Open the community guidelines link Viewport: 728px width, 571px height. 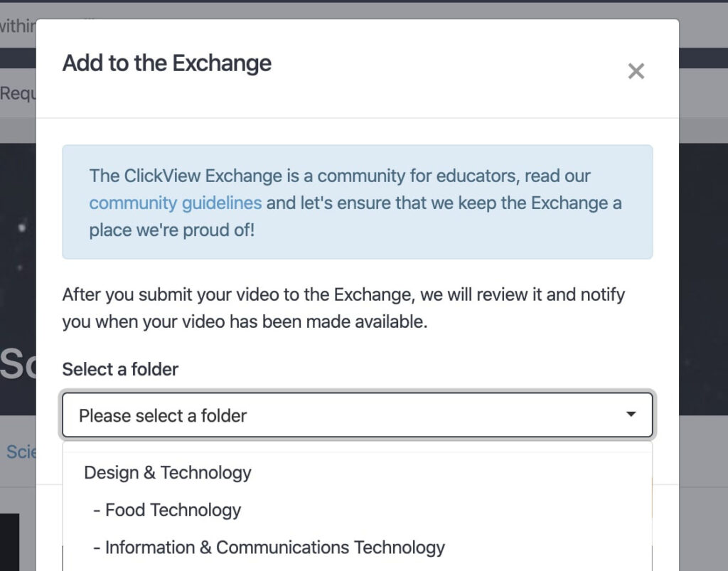(x=175, y=203)
